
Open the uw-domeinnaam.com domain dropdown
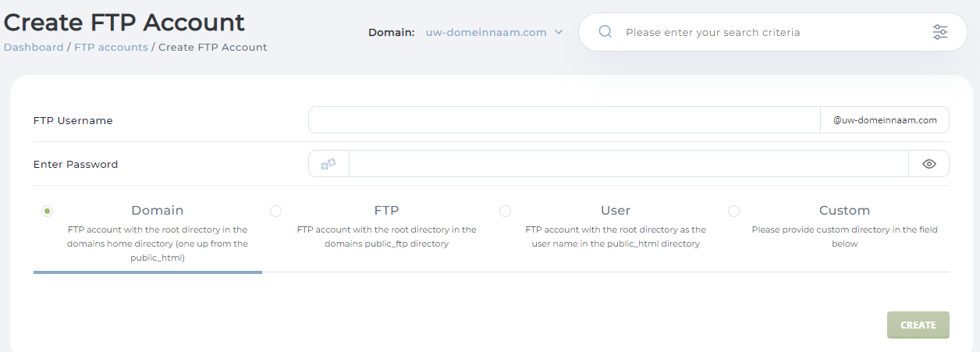click(x=486, y=32)
